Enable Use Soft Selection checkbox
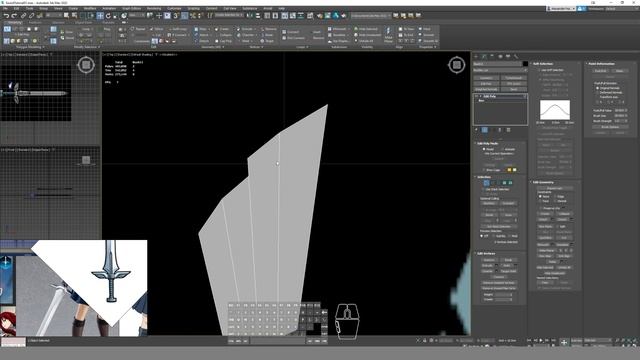 (539, 70)
